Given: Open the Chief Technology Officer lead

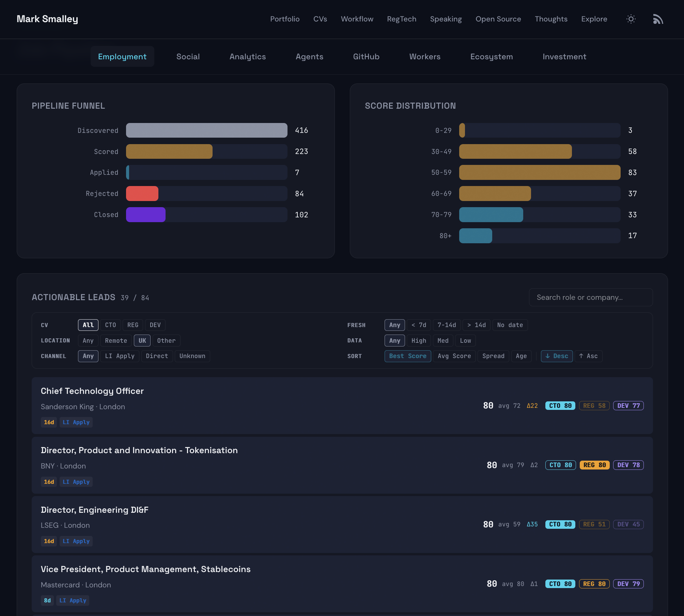Looking at the screenshot, I should (x=342, y=405).
